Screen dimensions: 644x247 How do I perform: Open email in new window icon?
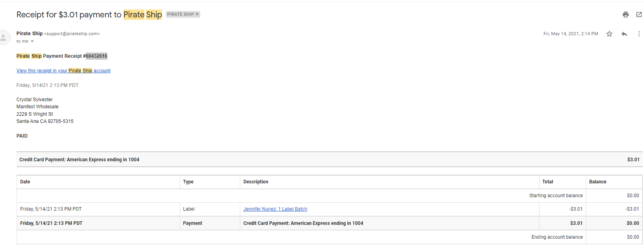coord(639,15)
